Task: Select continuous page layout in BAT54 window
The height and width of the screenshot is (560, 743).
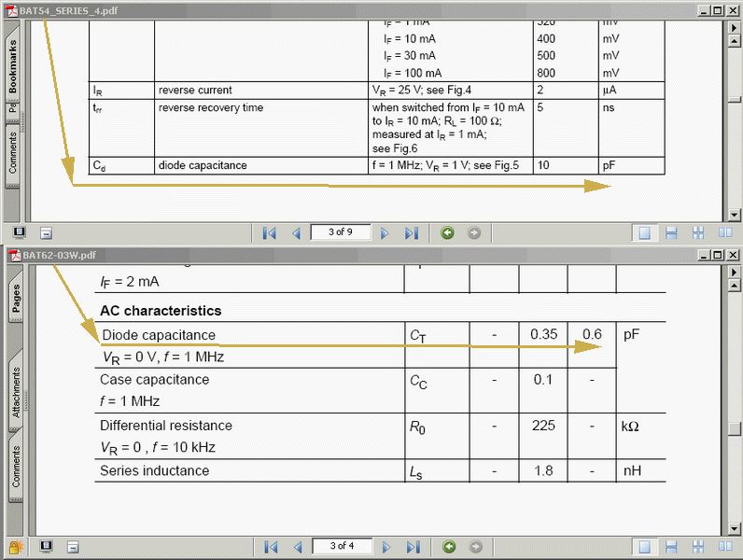Action: click(671, 232)
